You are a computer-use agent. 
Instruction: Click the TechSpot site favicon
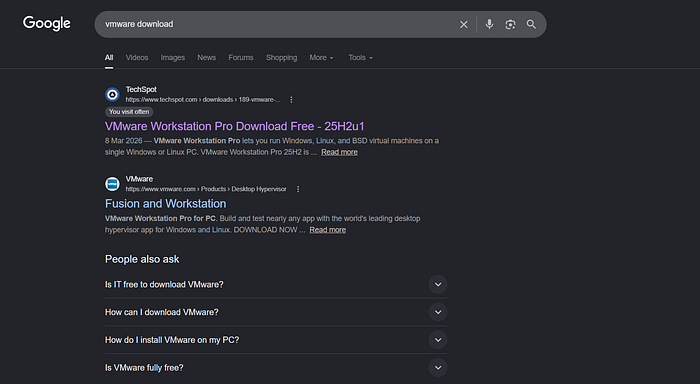point(112,95)
